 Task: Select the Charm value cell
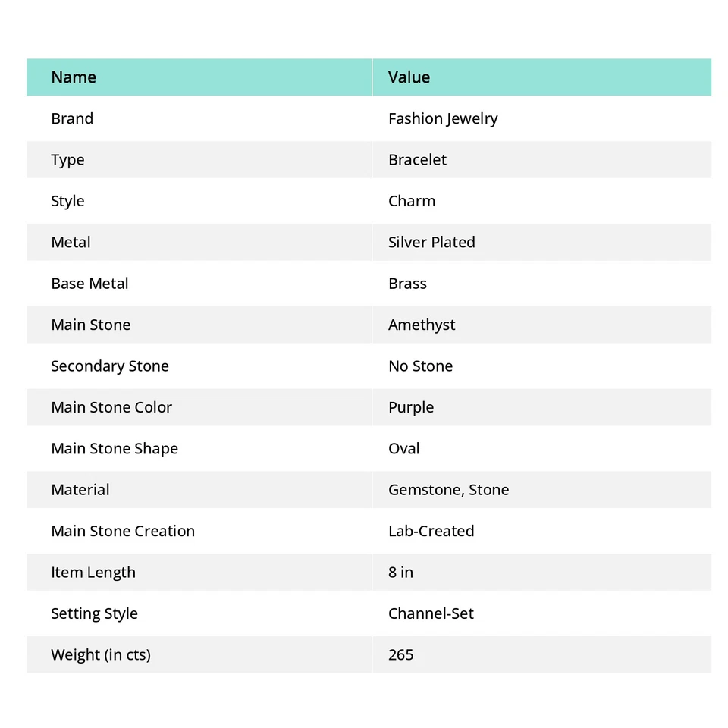(412, 201)
